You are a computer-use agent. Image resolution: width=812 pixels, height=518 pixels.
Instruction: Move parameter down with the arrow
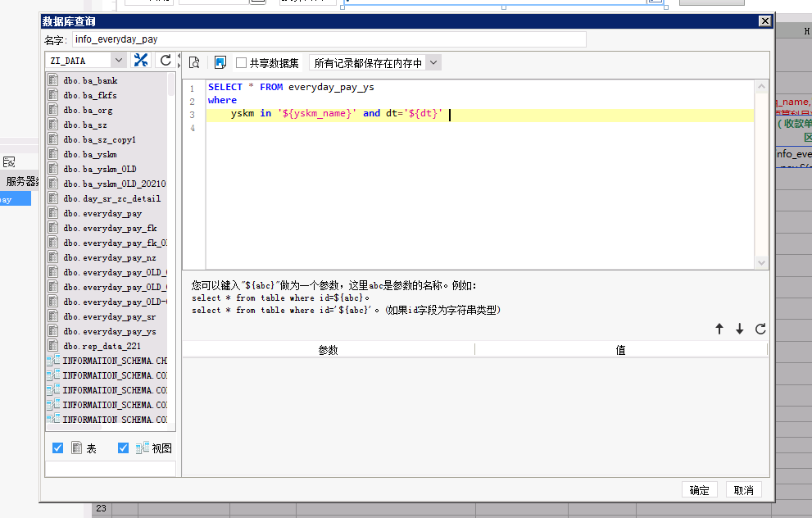point(740,329)
